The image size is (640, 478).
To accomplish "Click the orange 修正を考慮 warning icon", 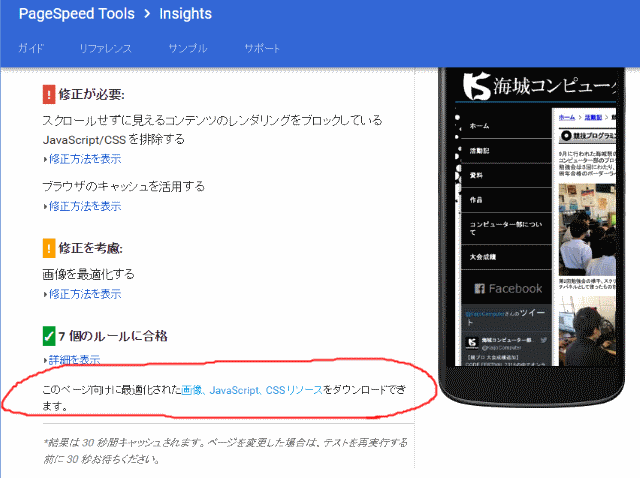I will [49, 248].
